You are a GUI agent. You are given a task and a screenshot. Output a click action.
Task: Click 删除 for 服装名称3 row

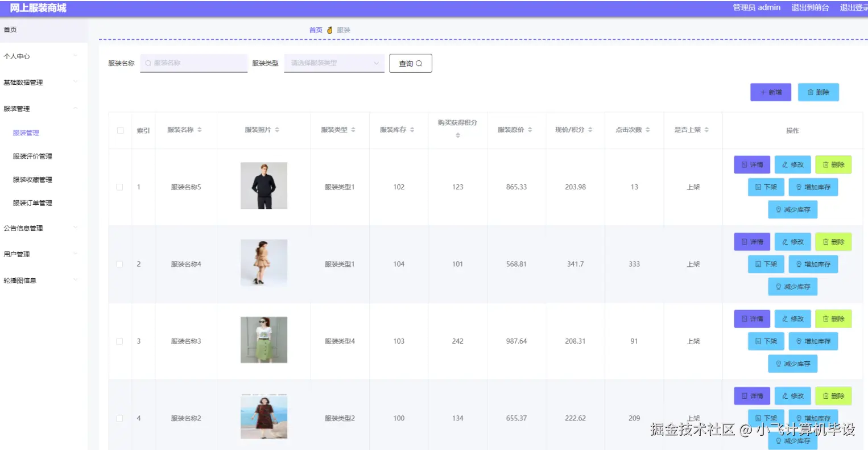coord(833,319)
